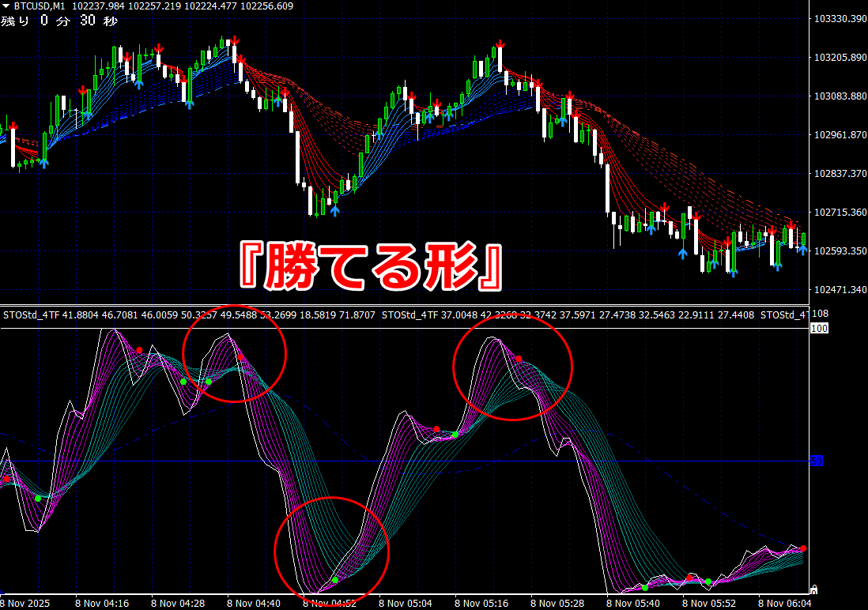Click the 8 Nov 04:16 time label
Viewport: 868px width, 610px height.
coord(102,604)
